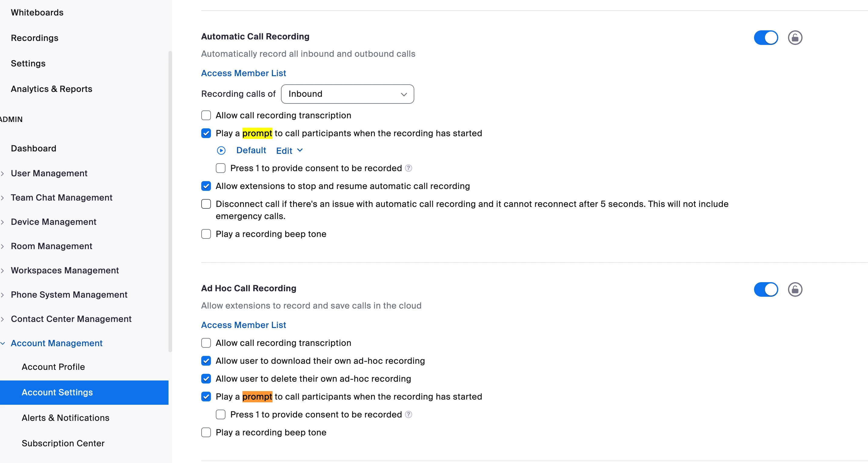Go to Analytics & Reports

[x=51, y=89]
